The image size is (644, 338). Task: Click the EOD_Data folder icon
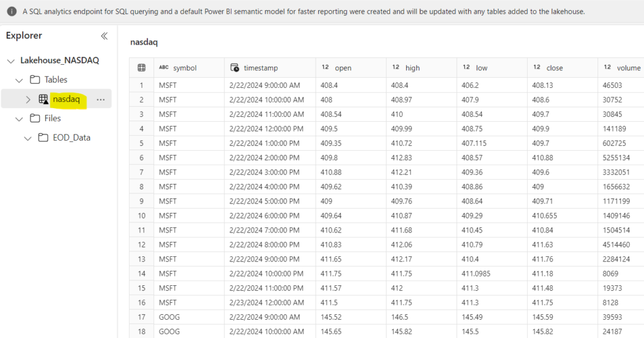tap(43, 138)
